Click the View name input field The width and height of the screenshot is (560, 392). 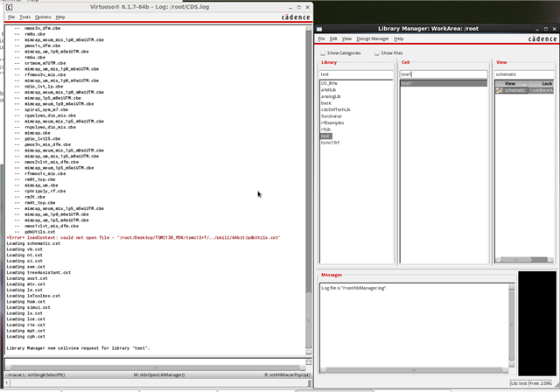[x=521, y=74]
